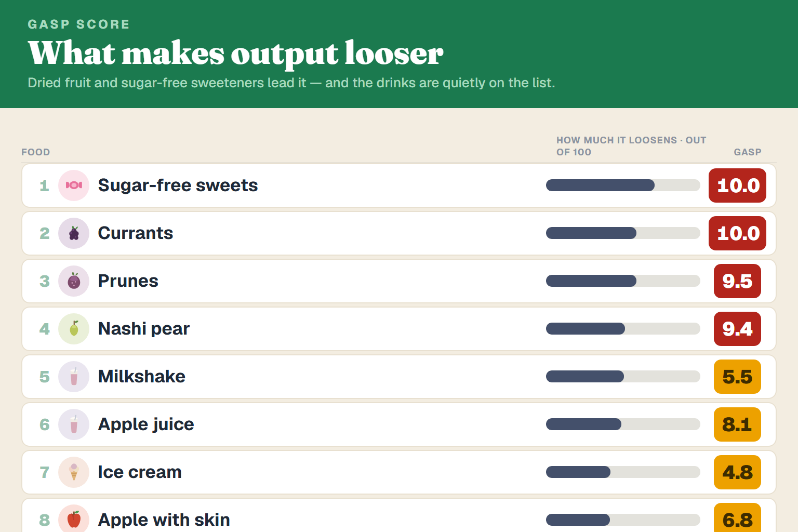
Task: Click the GASP column header
Action: click(x=748, y=152)
